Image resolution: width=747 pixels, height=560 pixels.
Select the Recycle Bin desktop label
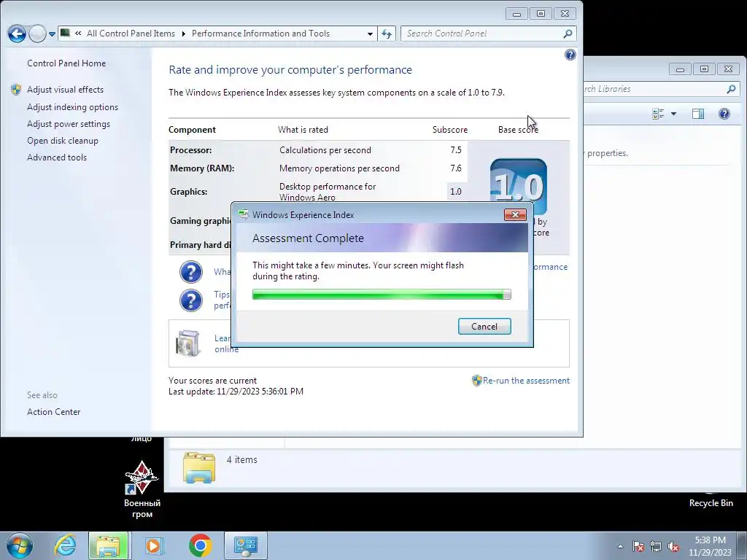(x=711, y=503)
